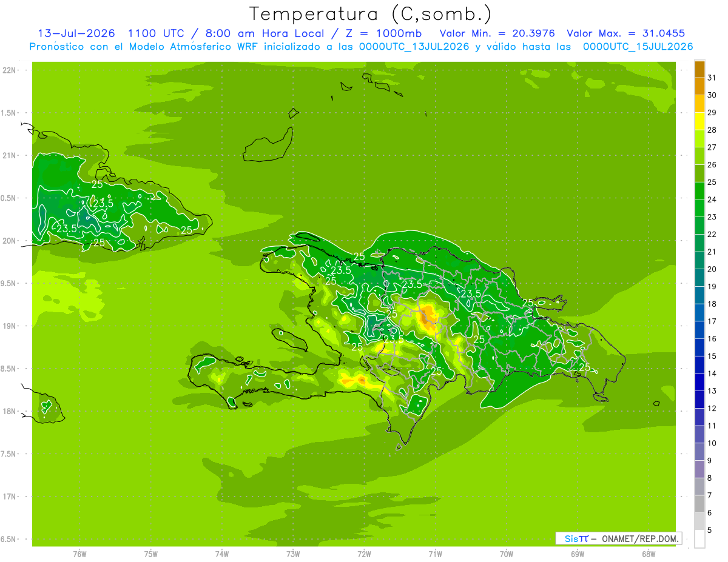This screenshot has width=728, height=562.
Task: Select the topmost colorbar swatch above 31
Action: point(699,69)
